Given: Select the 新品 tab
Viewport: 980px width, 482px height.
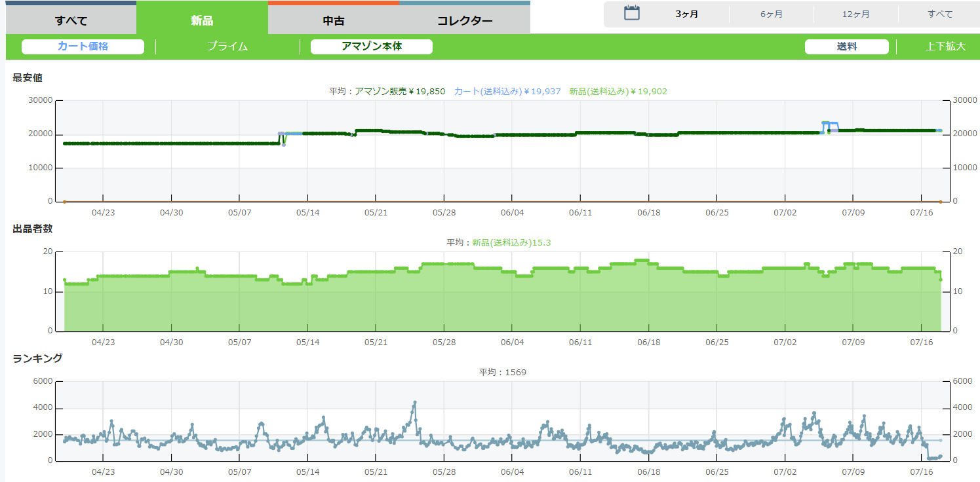Looking at the screenshot, I should coord(202,20).
